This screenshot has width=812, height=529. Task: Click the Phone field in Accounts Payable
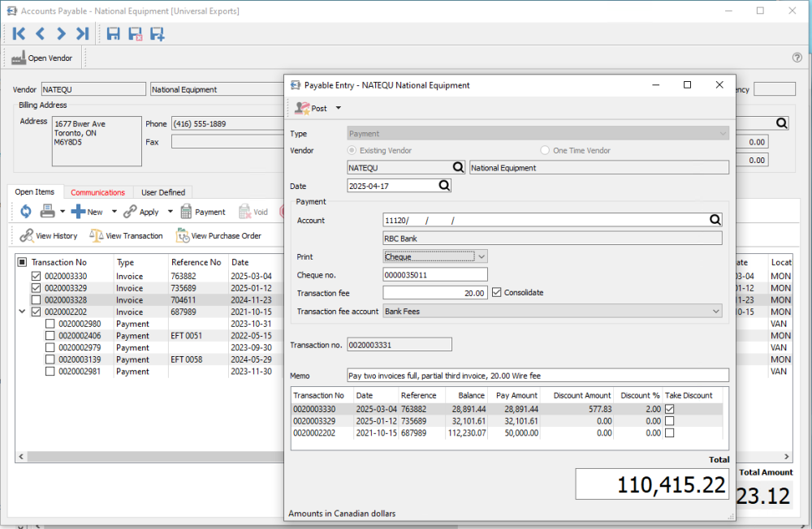point(228,123)
